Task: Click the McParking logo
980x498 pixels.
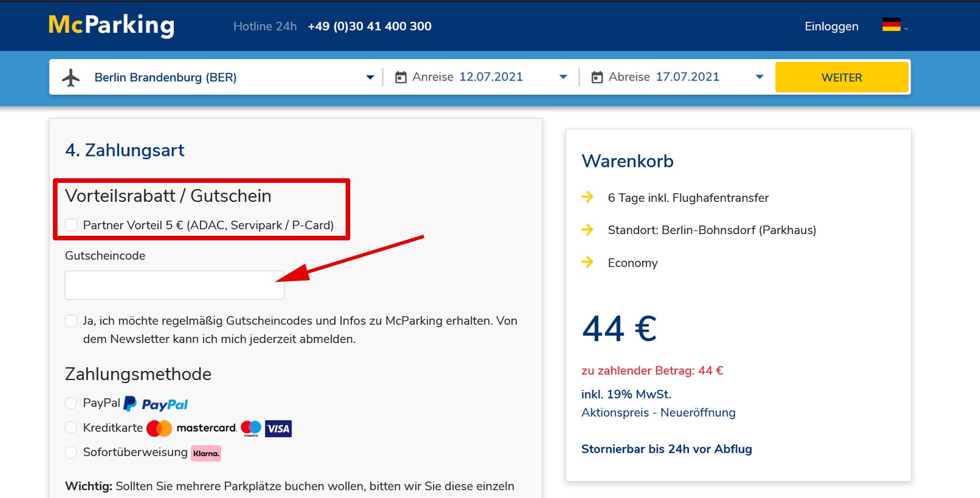Action: (x=112, y=25)
